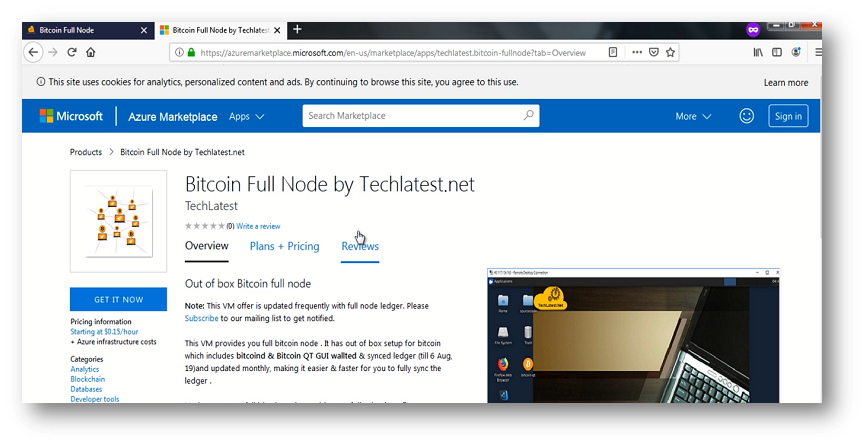Open the Firefox account avatar icon
Viewport: 864px width, 445px height.
point(796,52)
